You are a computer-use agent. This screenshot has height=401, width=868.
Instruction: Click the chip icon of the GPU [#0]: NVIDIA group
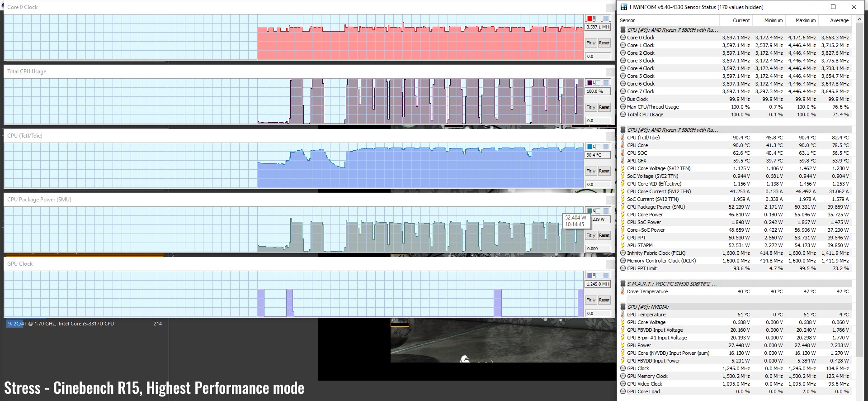623,307
